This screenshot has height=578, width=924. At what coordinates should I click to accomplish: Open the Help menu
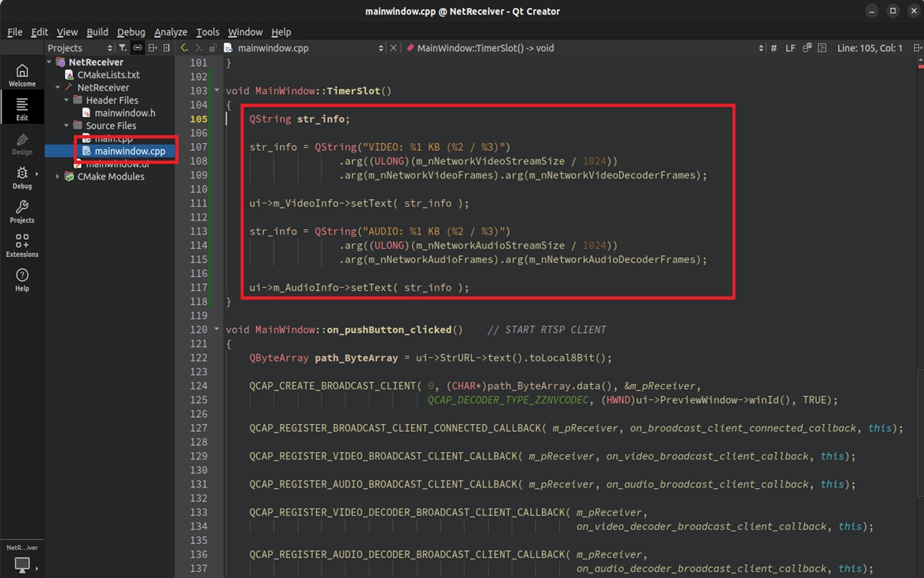click(x=281, y=32)
